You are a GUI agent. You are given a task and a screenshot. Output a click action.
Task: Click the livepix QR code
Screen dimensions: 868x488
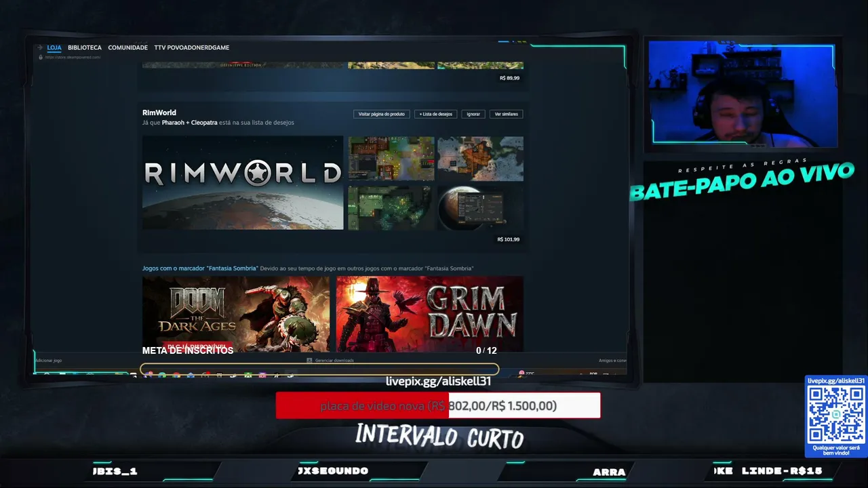point(835,415)
